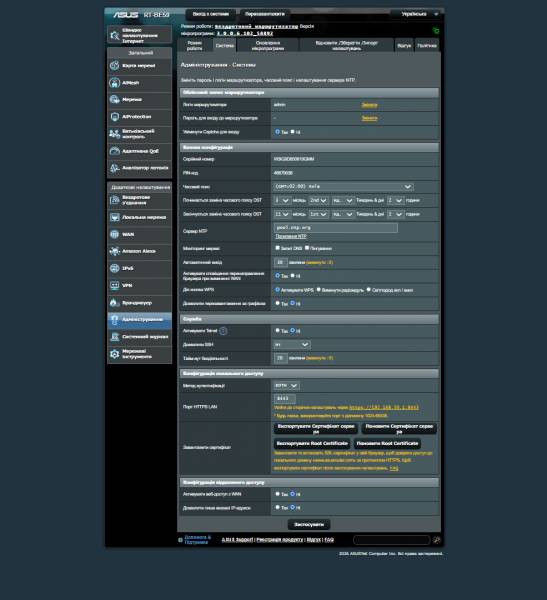Select the Activate WPS button behavior

[278, 290]
